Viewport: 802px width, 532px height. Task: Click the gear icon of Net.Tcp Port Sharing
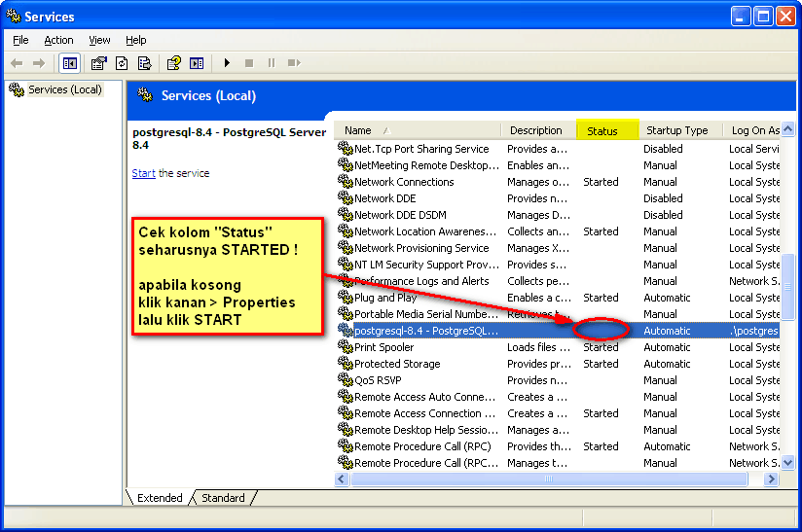pyautogui.click(x=346, y=149)
